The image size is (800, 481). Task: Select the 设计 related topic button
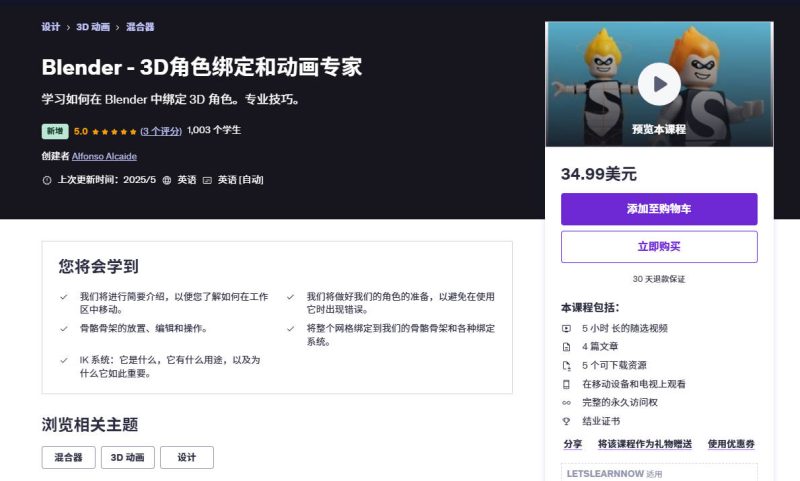pyautogui.click(x=187, y=458)
